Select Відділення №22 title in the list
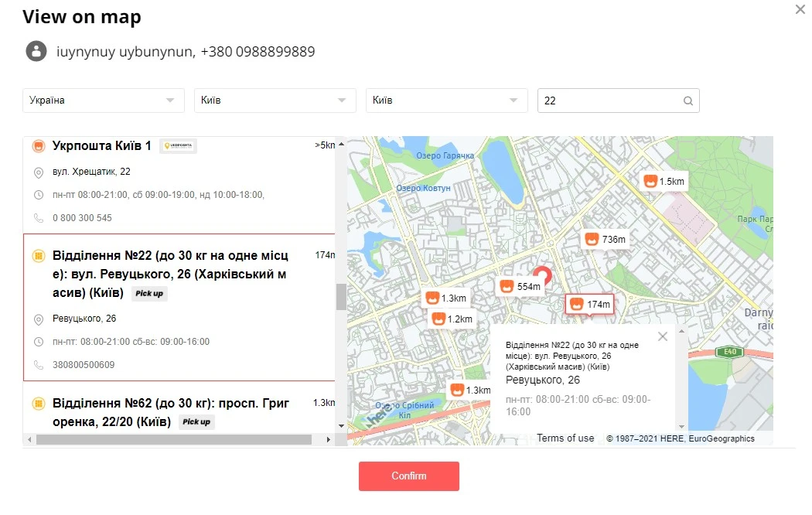Screen dimensions: 812x515 tap(170, 274)
